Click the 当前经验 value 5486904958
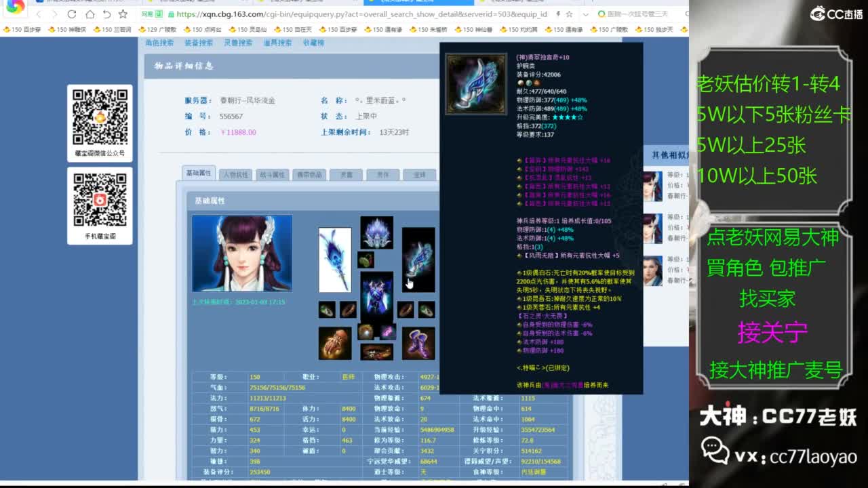Image resolution: width=868 pixels, height=488 pixels. point(437,430)
